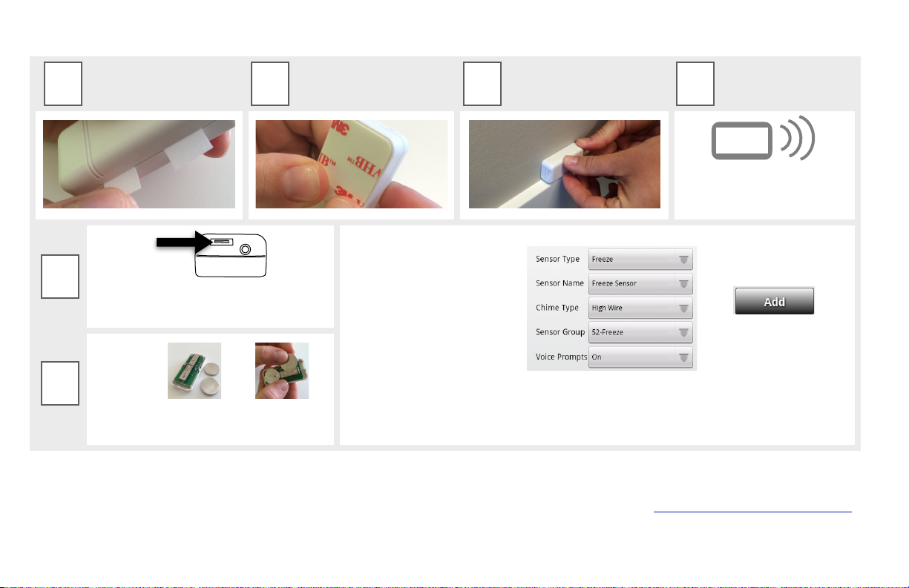Viewport: 909px width, 588px height.
Task: Expand the Sensor Group 52-Freeze dropdown
Action: tap(640, 332)
